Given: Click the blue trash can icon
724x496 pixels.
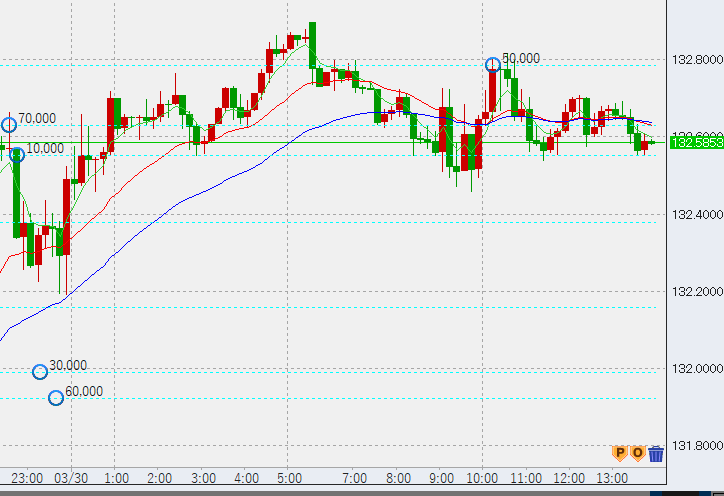Looking at the screenshot, I should click(656, 454).
